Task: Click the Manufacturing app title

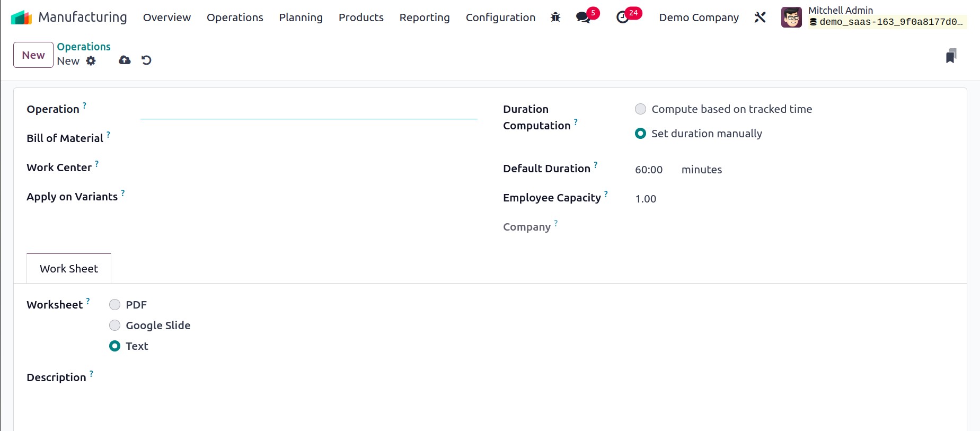Action: pyautogui.click(x=83, y=17)
